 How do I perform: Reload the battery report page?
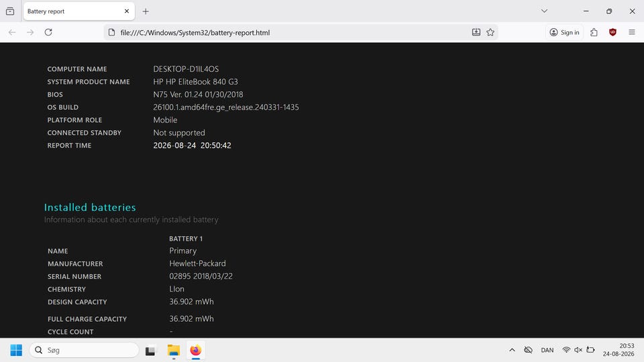pyautogui.click(x=48, y=32)
